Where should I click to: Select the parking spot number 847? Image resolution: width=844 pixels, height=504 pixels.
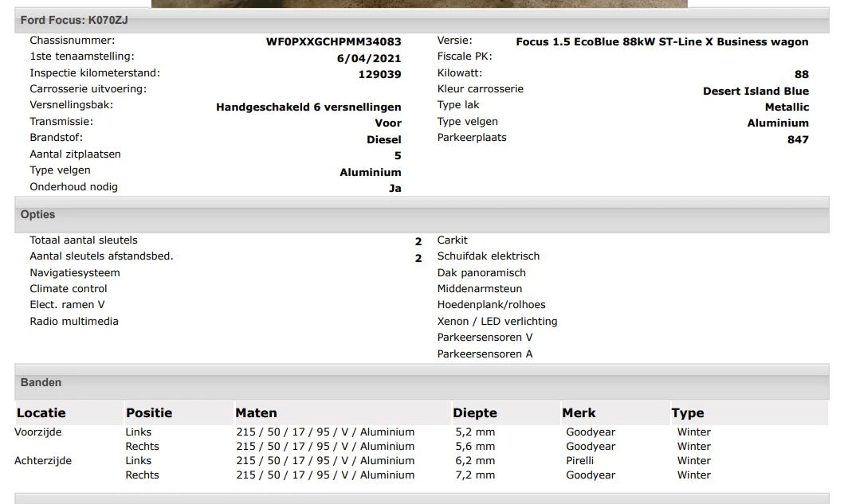pos(798,139)
